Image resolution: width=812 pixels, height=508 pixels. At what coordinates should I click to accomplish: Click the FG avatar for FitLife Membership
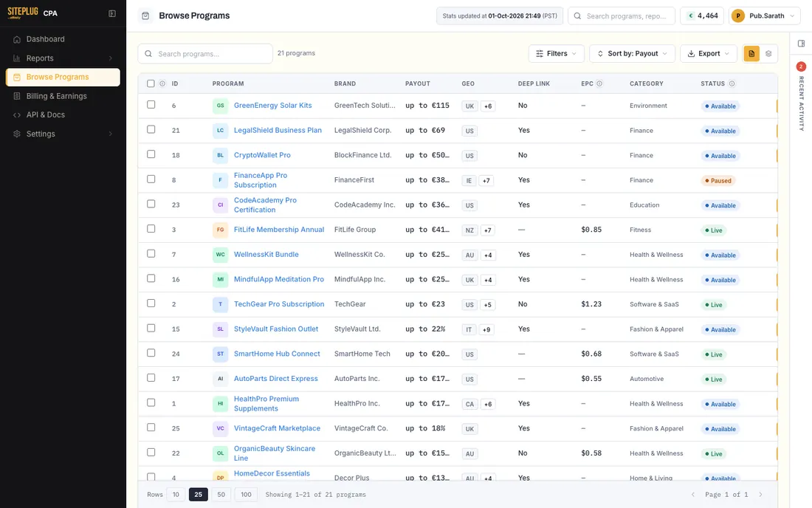[x=220, y=230]
